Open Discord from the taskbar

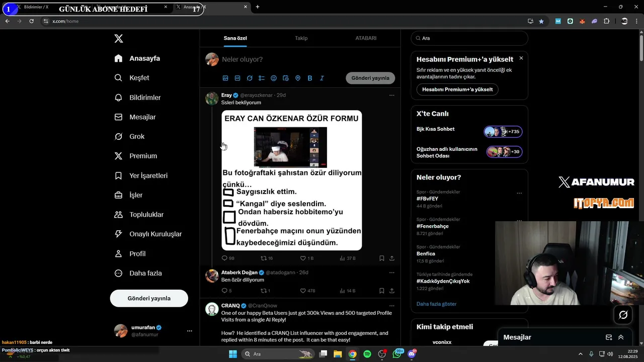(x=412, y=354)
